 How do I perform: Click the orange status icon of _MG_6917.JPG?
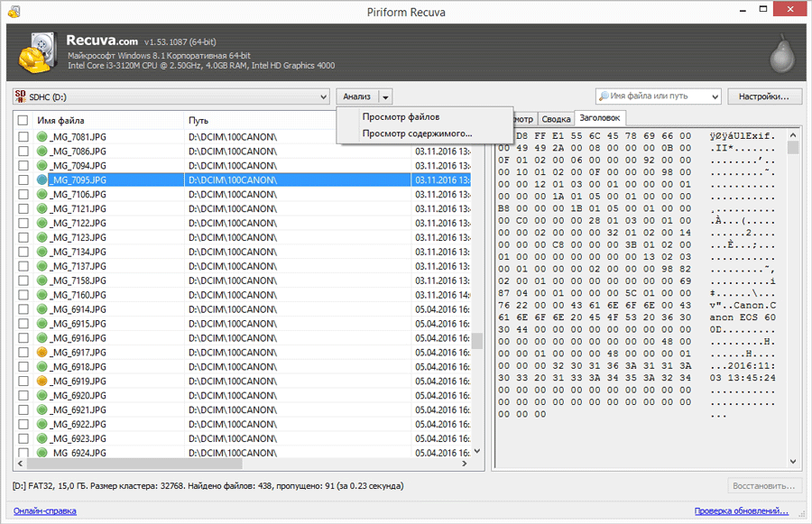42,353
